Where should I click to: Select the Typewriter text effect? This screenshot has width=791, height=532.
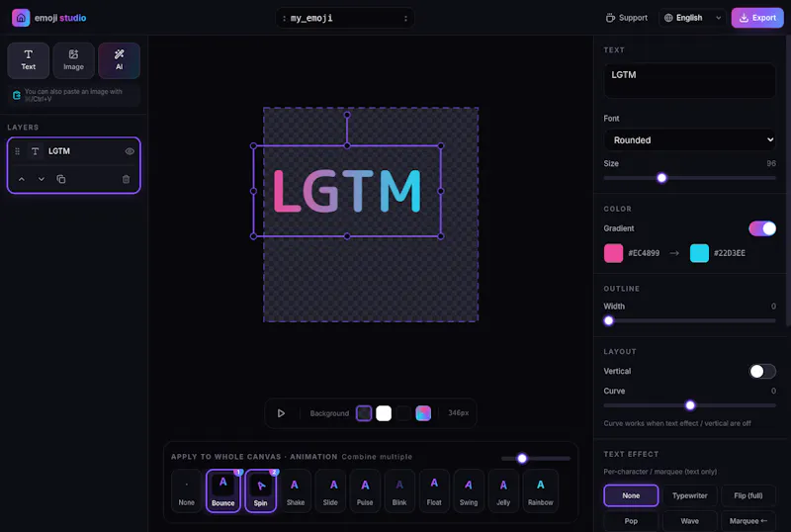tap(689, 495)
